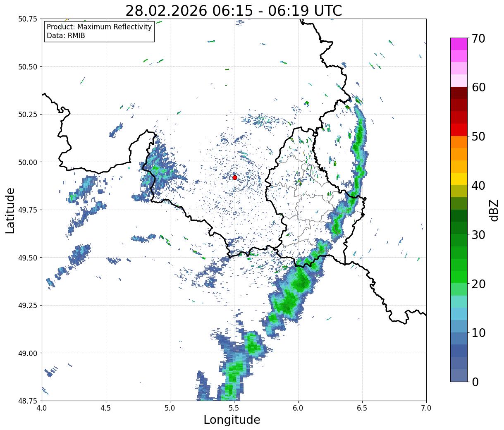Viewport: 504px width, 430px height.
Task: Click the red radar location marker
Action: pyautogui.click(x=235, y=177)
